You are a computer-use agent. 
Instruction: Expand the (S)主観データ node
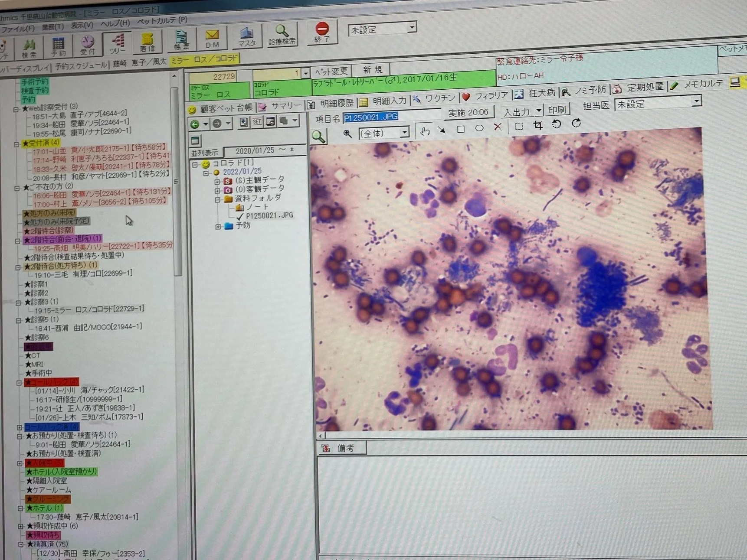pyautogui.click(x=217, y=181)
